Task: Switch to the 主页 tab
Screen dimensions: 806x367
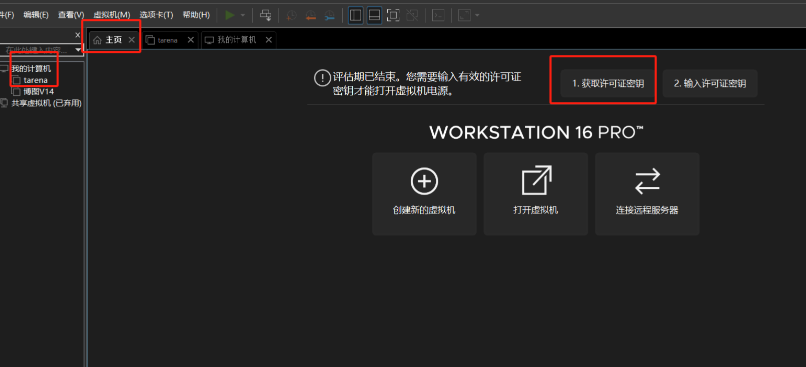Action: (x=114, y=40)
